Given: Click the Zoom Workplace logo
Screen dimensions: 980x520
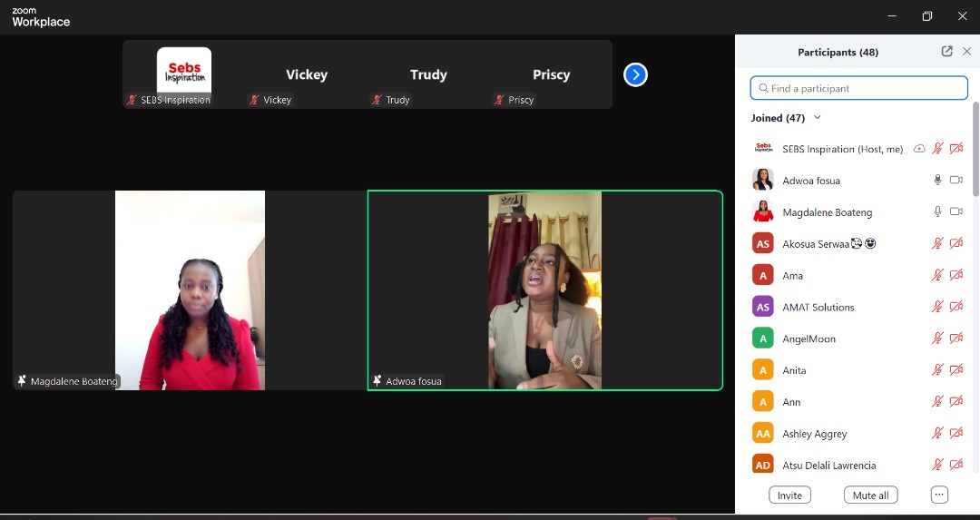Looking at the screenshot, I should pos(41,17).
